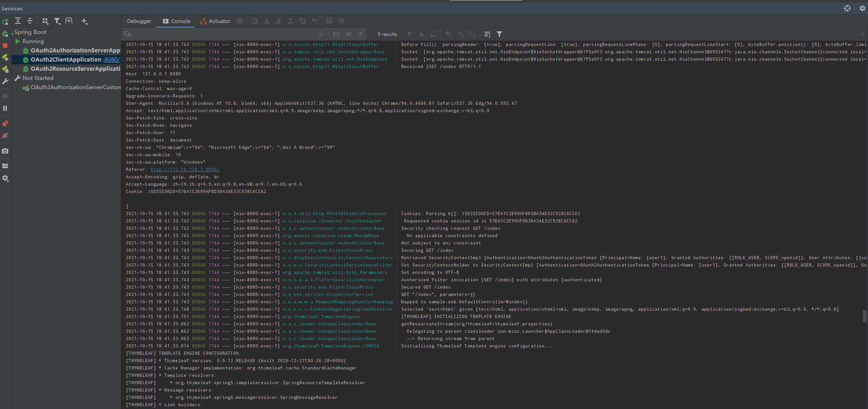Click the wrench icon in left sidebar
Viewport: 868px width, 409px height.
pos(5,81)
